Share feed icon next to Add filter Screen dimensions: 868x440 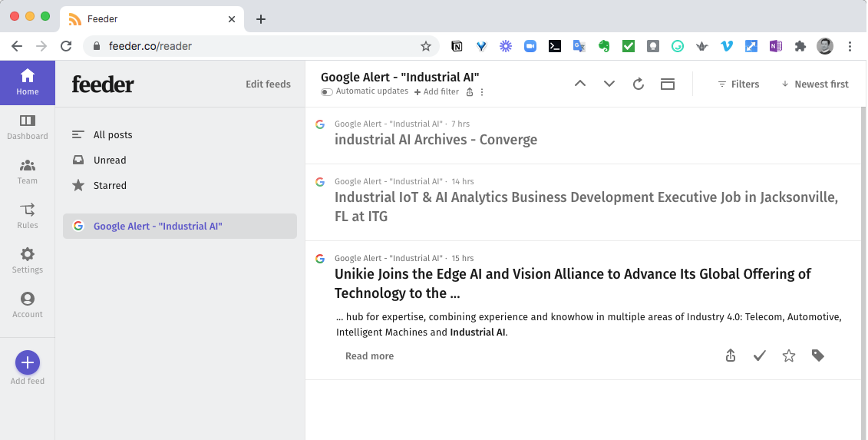pos(470,92)
